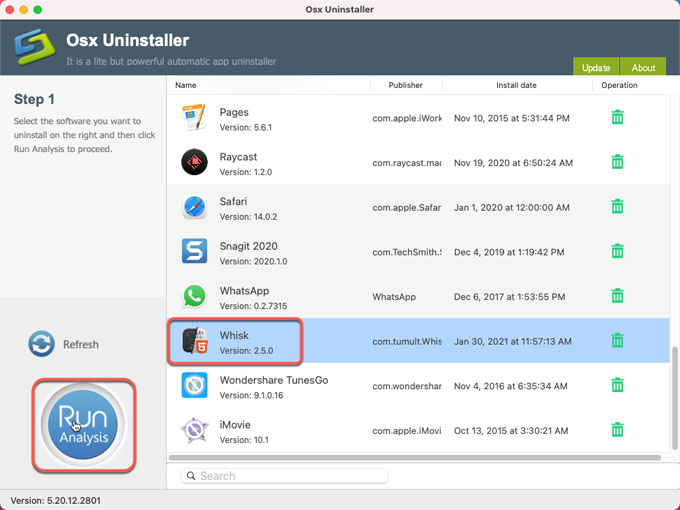Click the Osx Uninstaller logo
Image resolution: width=680 pixels, height=510 pixels.
tap(35, 47)
